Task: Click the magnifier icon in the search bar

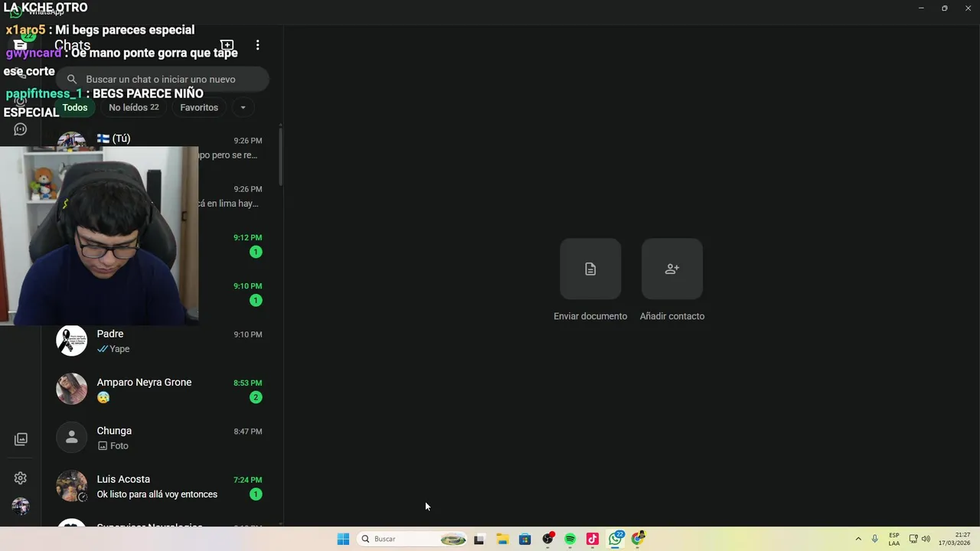Action: [72, 80]
